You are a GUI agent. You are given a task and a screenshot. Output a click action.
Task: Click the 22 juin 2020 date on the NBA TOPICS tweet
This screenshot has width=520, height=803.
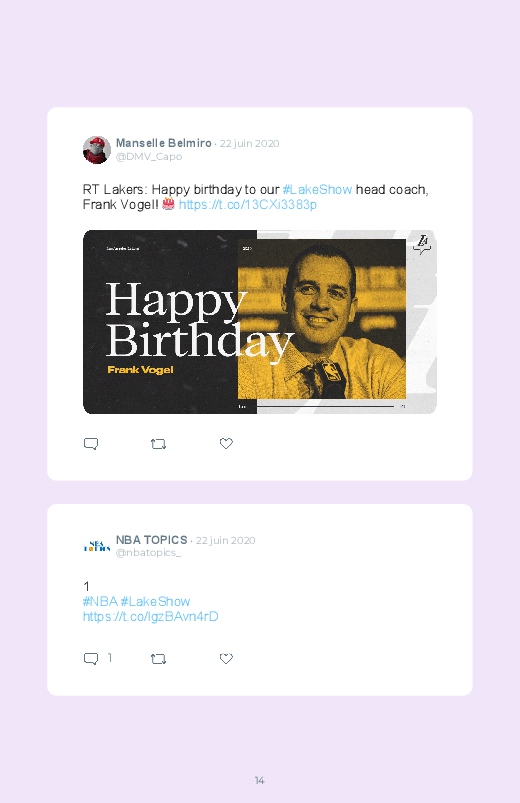coord(225,540)
